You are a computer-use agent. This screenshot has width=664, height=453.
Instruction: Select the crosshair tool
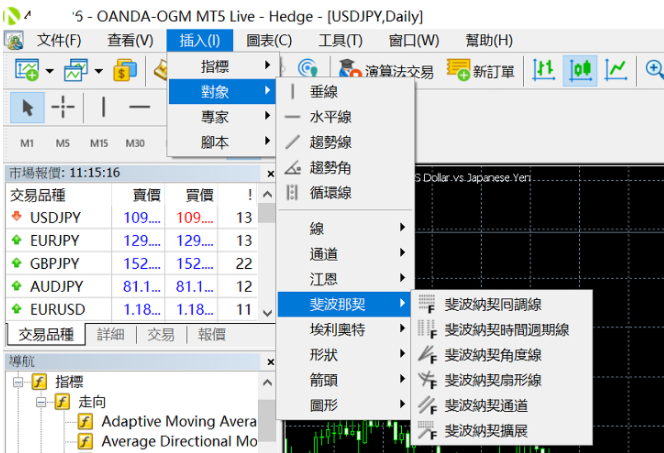(x=63, y=107)
